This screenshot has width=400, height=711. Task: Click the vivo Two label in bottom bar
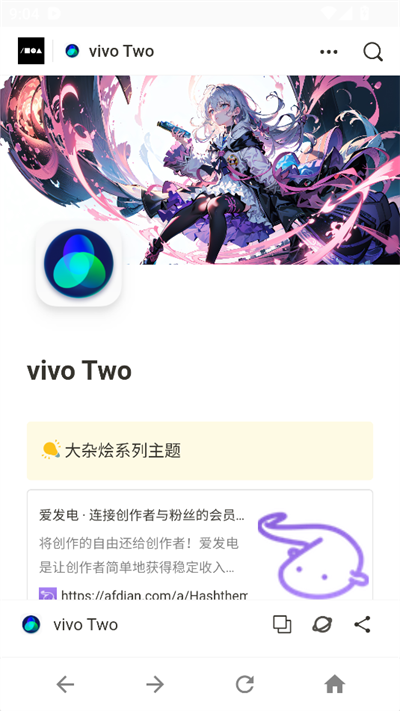pyautogui.click(x=86, y=625)
